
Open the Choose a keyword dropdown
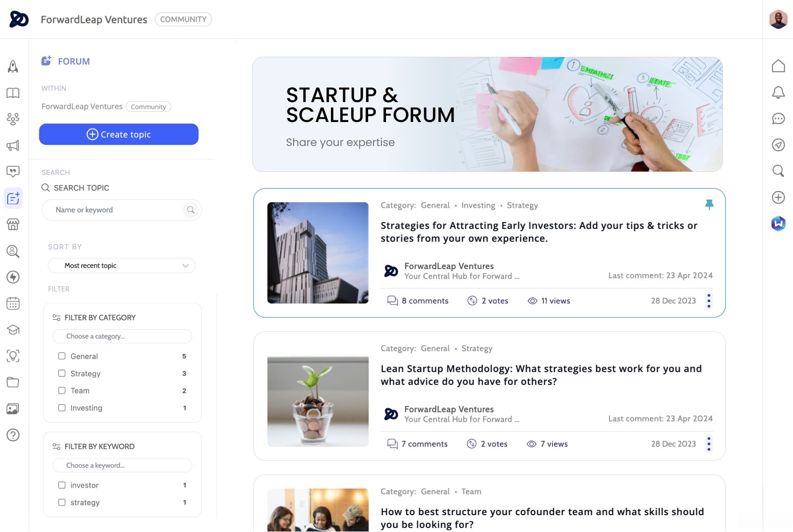[x=122, y=465]
